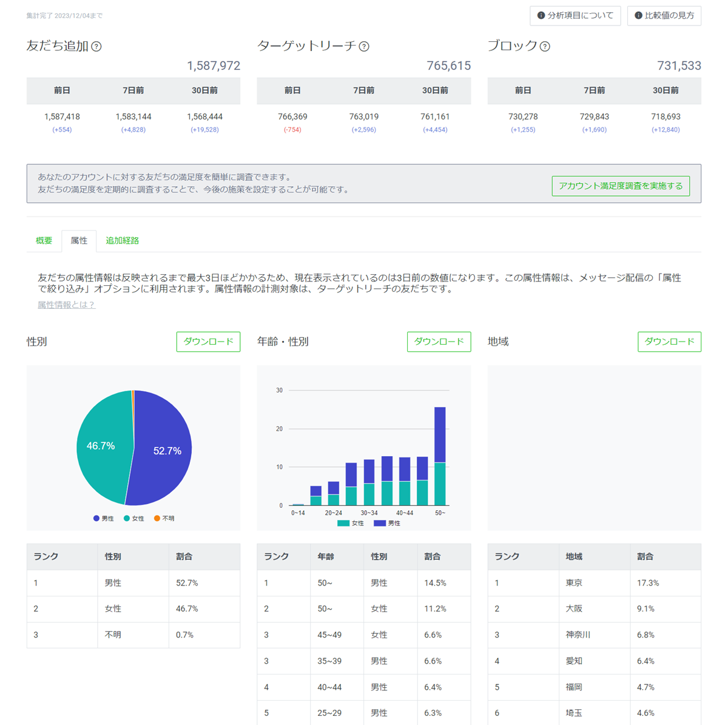Click help icon next to ブロック
The image size is (728, 725).
tap(545, 47)
